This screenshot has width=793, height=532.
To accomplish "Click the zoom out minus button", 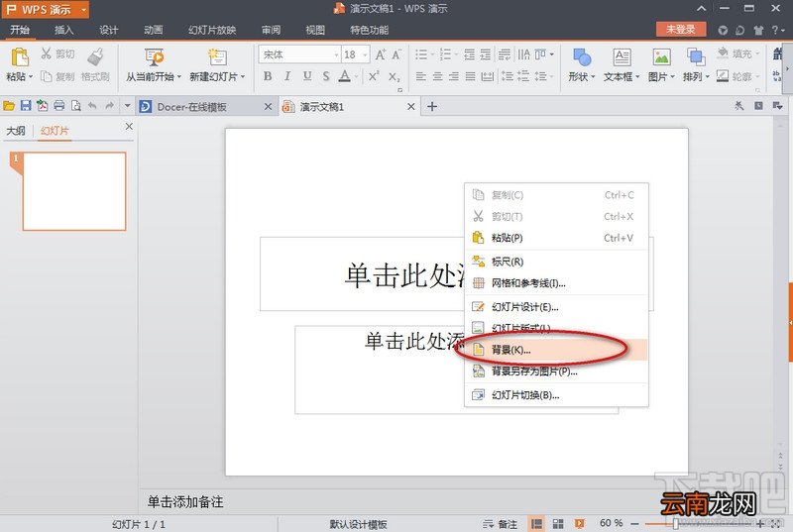I will [634, 524].
